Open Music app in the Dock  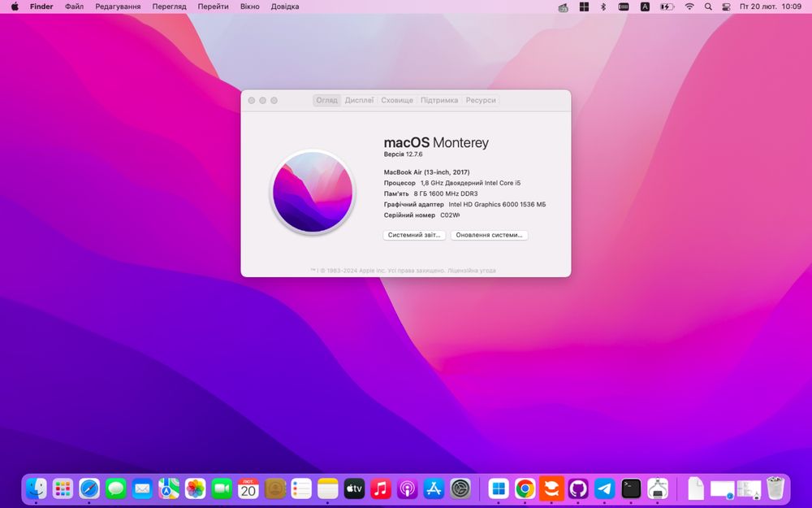(381, 488)
